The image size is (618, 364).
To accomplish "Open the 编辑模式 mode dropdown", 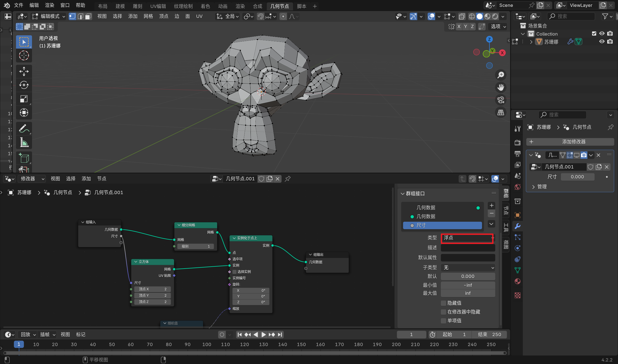I will pyautogui.click(x=49, y=17).
